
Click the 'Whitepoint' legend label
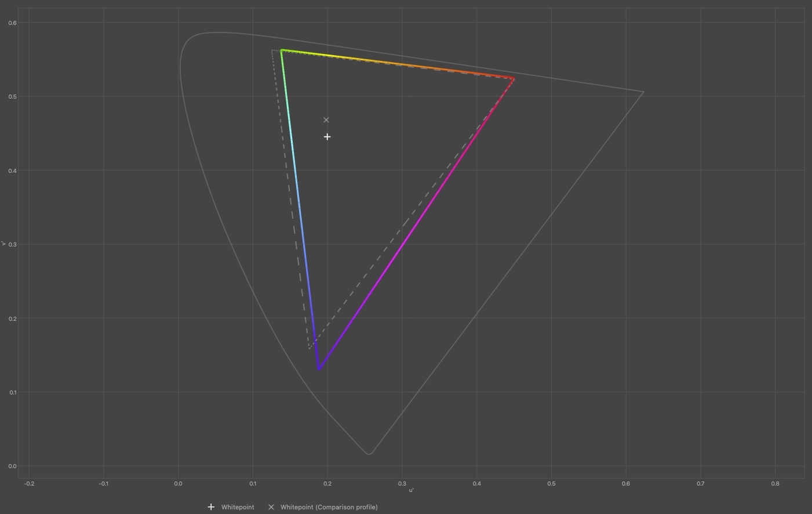pos(238,507)
